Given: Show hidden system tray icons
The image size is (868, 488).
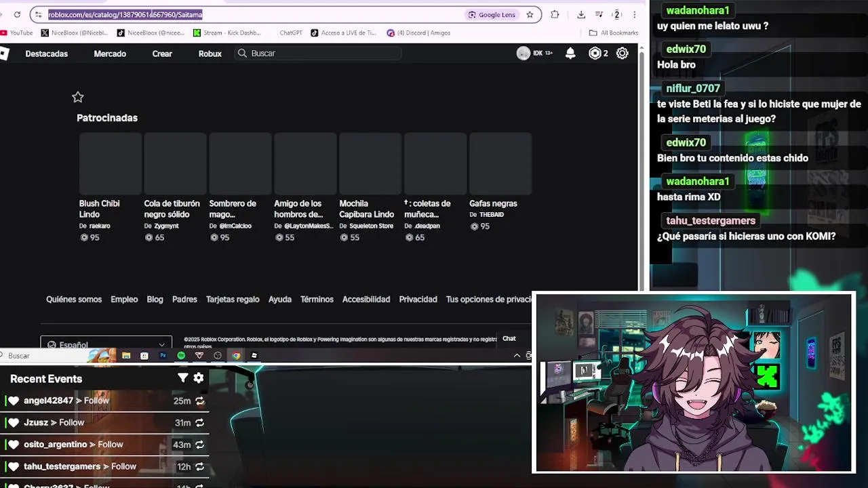Looking at the screenshot, I should pos(517,355).
